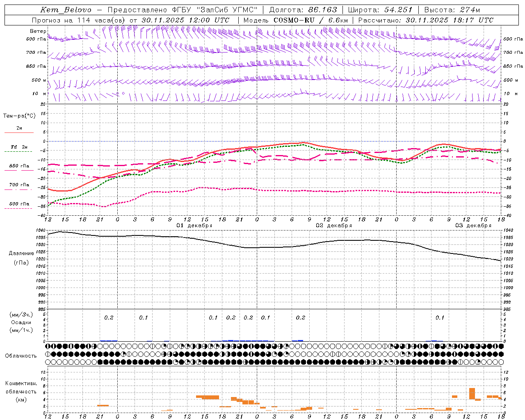Image resolution: width=525 pixels, height=420 pixels.
Task: Click the '02 декабря' date label
Action: [334, 226]
